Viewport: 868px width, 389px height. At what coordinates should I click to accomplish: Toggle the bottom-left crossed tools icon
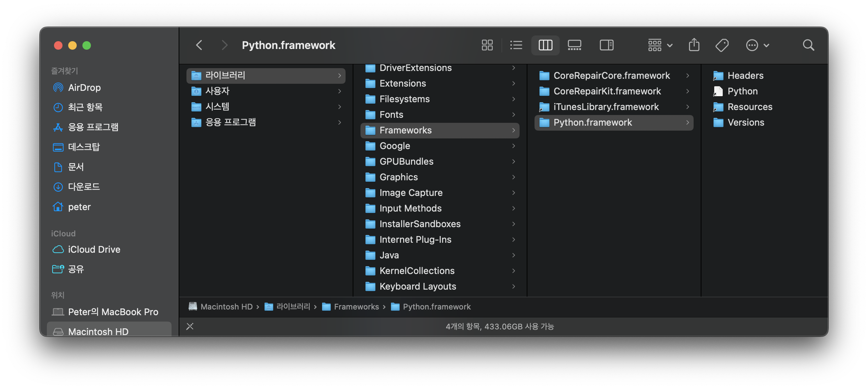point(190,326)
